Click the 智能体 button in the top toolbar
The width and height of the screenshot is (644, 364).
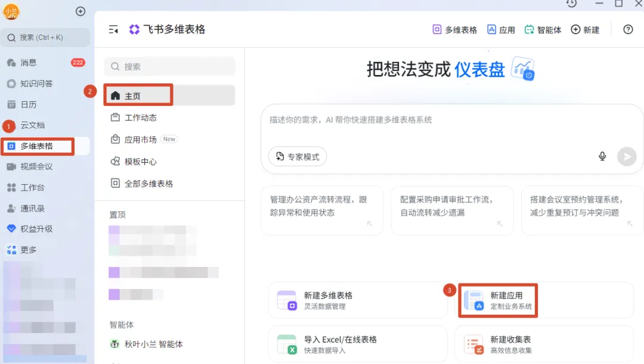543,30
